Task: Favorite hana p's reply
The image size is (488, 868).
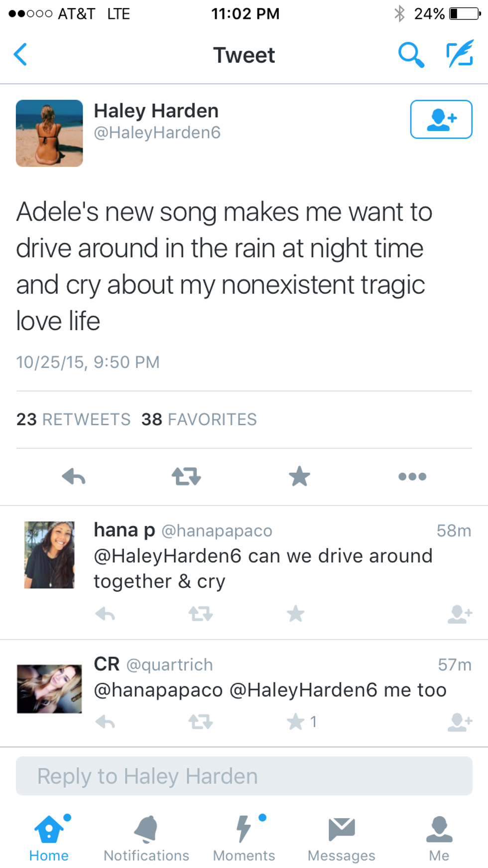Action: (295, 614)
